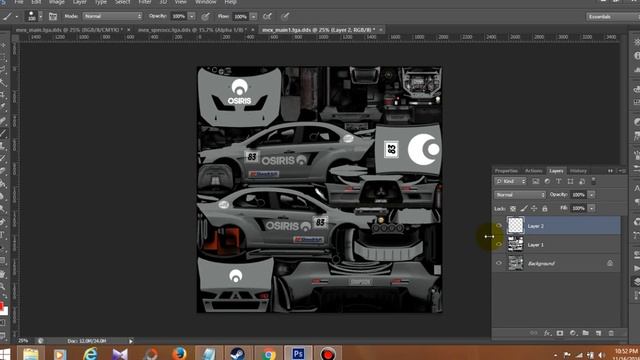The height and width of the screenshot is (360, 640).
Task: Filter layers by adjustment layers icon
Action: (x=547, y=181)
